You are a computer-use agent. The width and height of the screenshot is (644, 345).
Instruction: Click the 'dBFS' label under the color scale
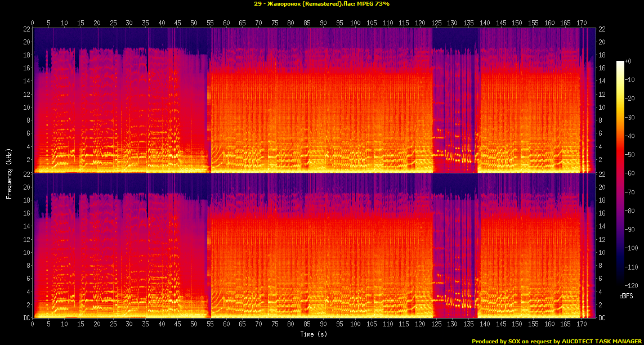[626, 295]
